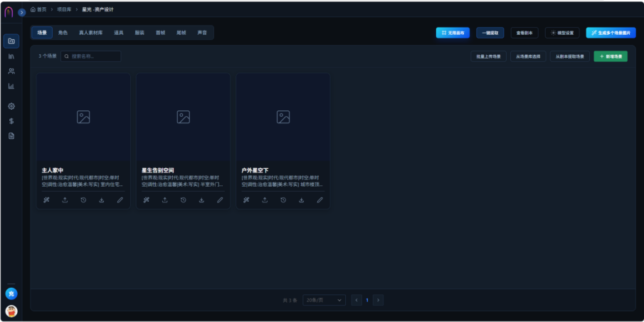The image size is (644, 322).
Task: Open the 户外星空下 scene thumbnail
Action: click(283, 117)
